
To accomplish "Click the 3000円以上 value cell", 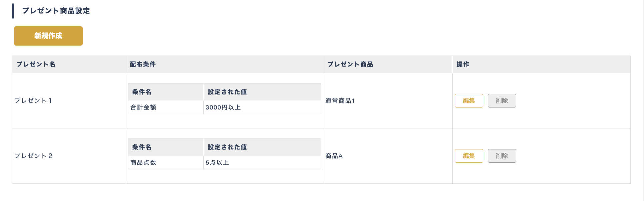I will pyautogui.click(x=223, y=107).
